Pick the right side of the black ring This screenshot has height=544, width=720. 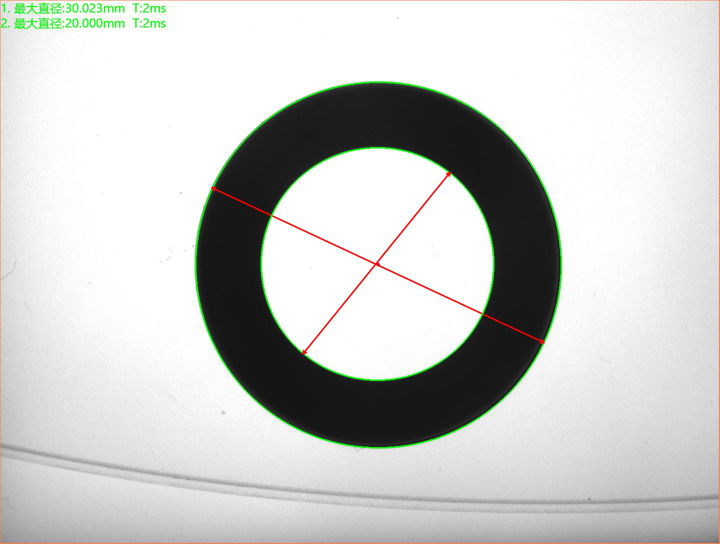coord(527,264)
